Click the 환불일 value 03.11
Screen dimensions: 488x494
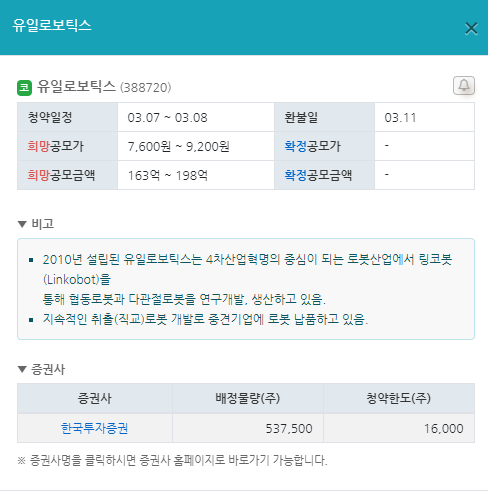point(400,118)
